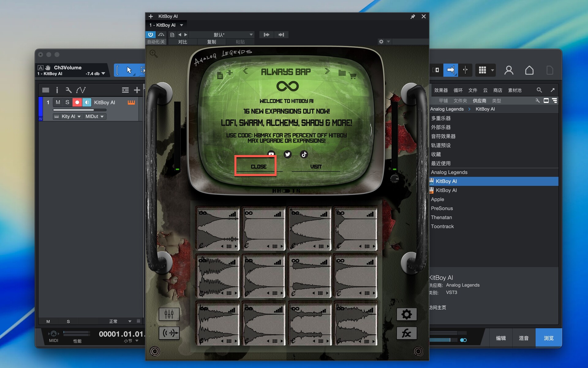Click the add track plus icon

137,90
